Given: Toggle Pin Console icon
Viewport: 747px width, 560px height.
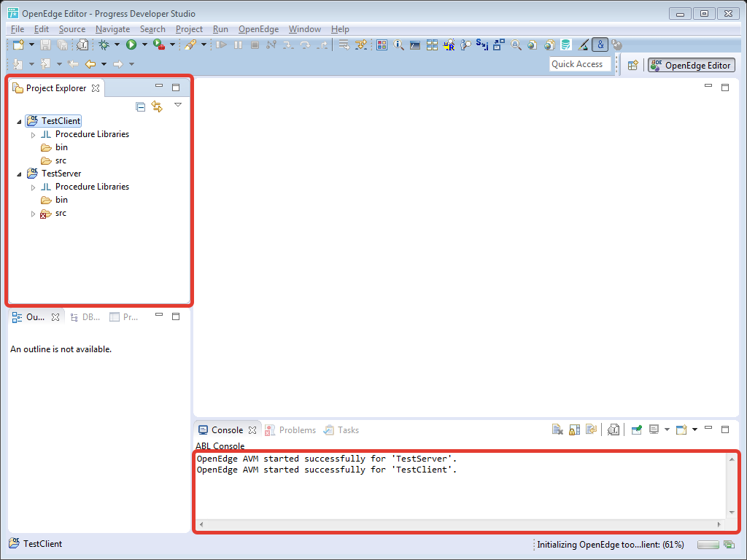Looking at the screenshot, I should click(x=636, y=430).
